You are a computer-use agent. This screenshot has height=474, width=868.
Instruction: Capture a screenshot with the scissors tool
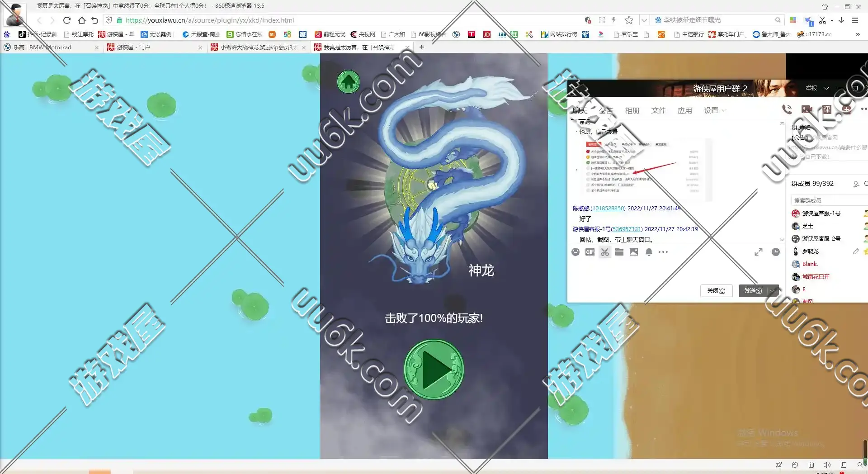(604, 252)
